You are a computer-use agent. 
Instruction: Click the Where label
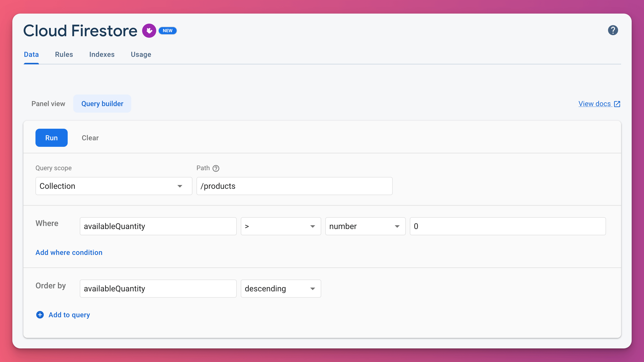(x=47, y=223)
